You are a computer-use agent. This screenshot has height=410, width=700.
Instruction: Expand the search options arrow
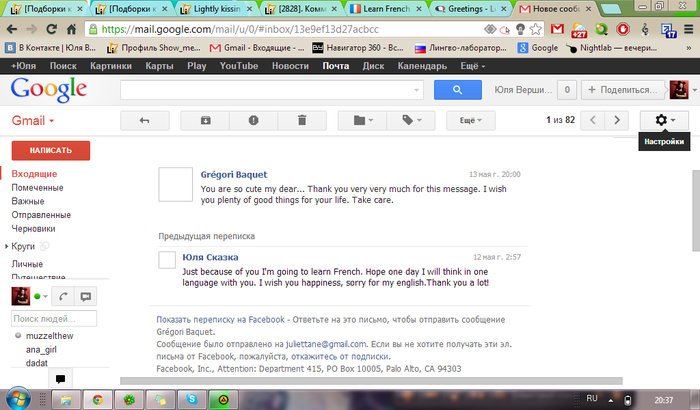pyautogui.click(x=417, y=90)
